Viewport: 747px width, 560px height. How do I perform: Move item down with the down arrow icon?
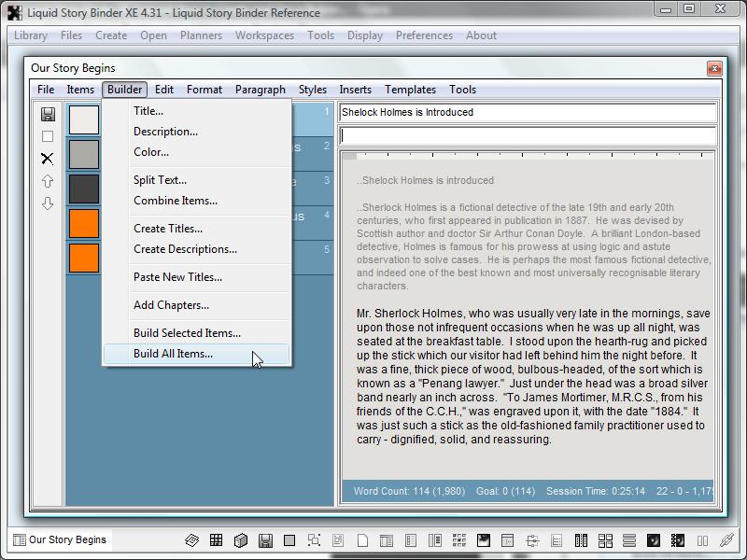(x=48, y=203)
